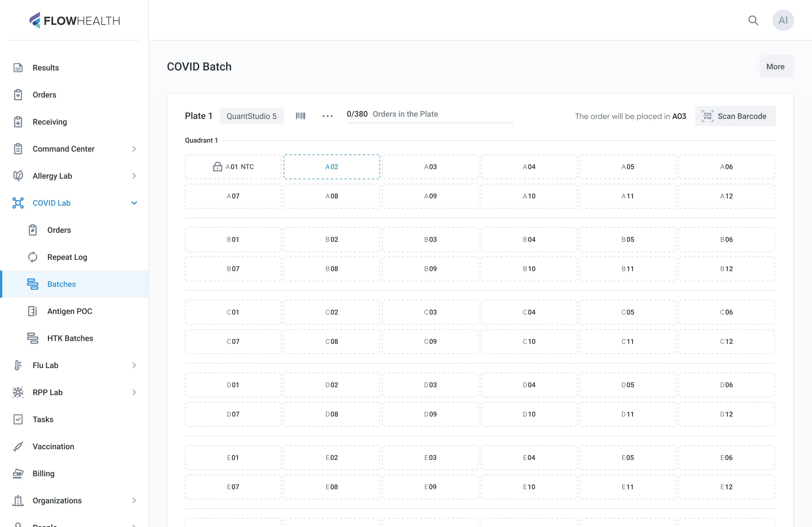Viewport: 812px width, 527px height.
Task: Select well D12 on the plate
Action: pos(726,414)
